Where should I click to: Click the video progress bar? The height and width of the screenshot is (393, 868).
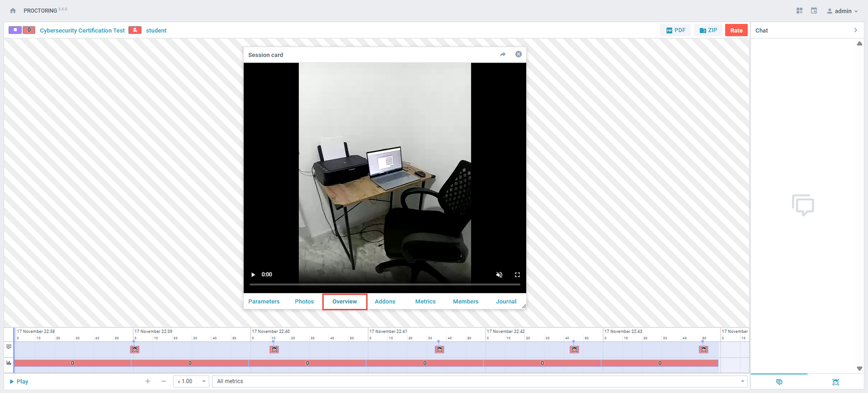(385, 284)
